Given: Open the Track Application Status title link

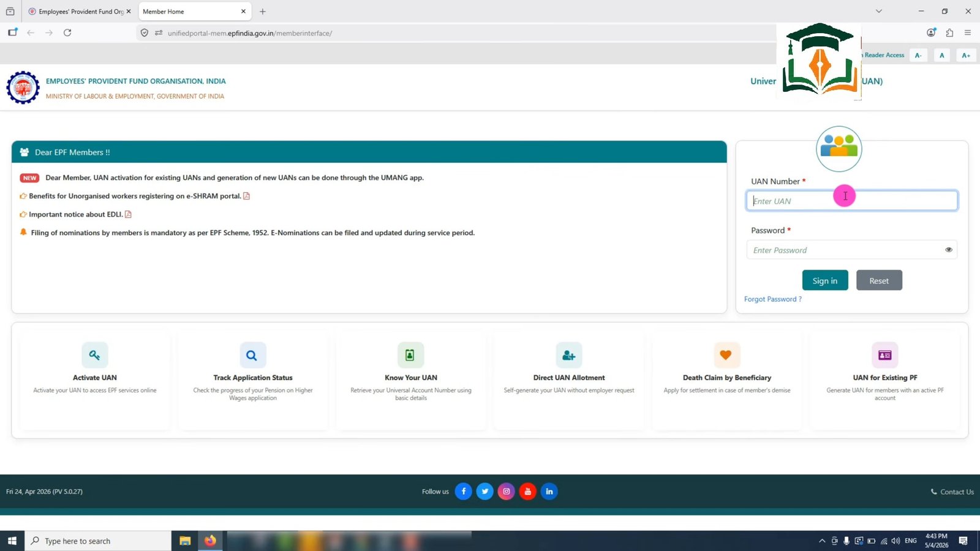Looking at the screenshot, I should tap(253, 378).
